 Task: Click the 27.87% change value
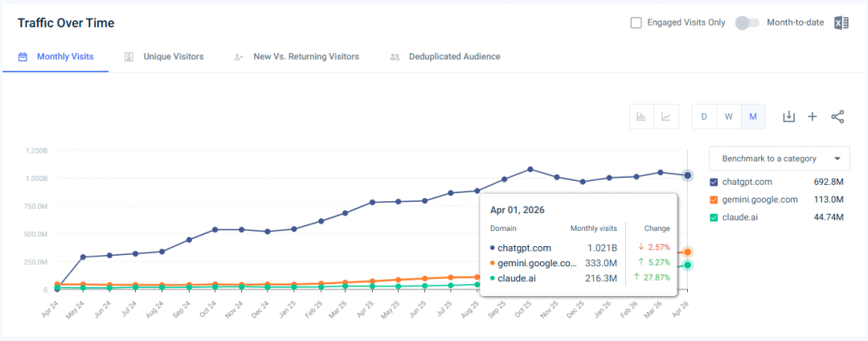tap(656, 278)
